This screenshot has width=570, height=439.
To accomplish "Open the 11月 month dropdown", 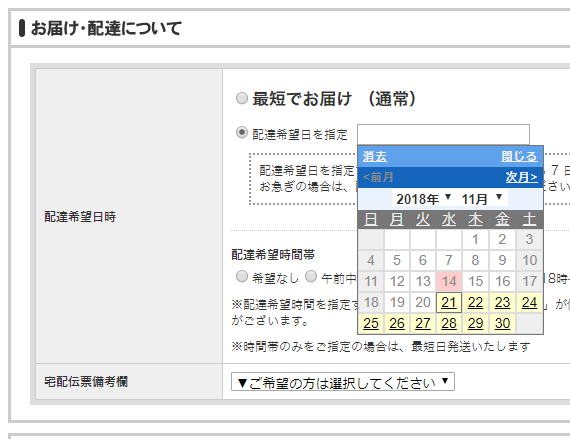I will 482,199.
